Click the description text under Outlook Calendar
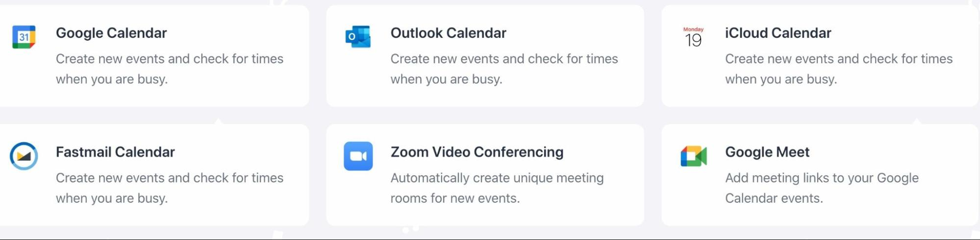Viewport: 980px width, 240px height. click(504, 69)
